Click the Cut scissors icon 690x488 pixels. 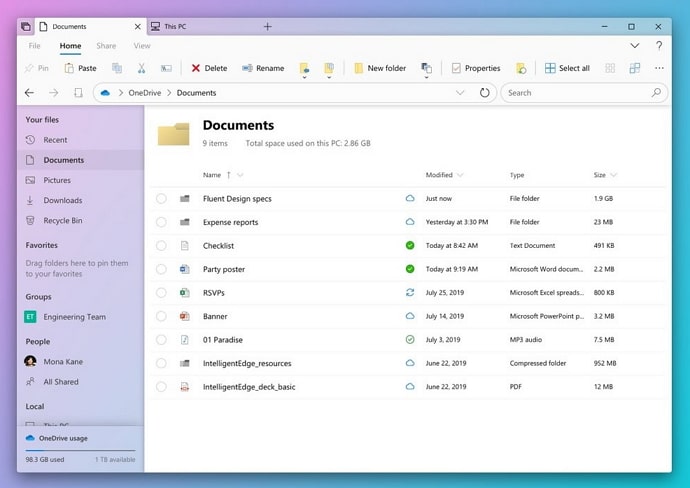(x=141, y=68)
